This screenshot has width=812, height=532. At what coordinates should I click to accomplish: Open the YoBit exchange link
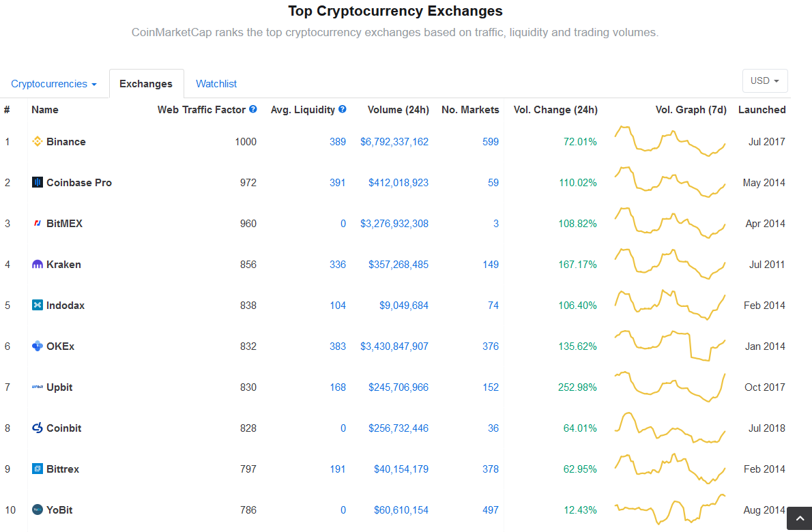pos(59,509)
